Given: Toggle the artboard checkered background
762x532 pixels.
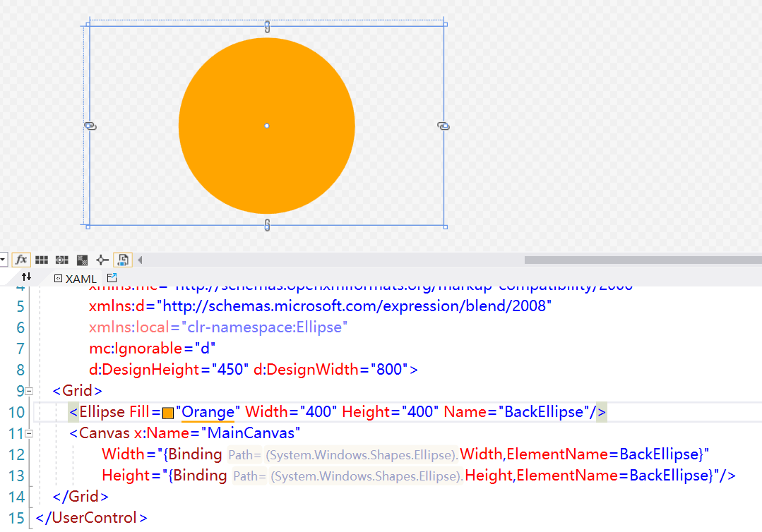Looking at the screenshot, I should (x=82, y=260).
